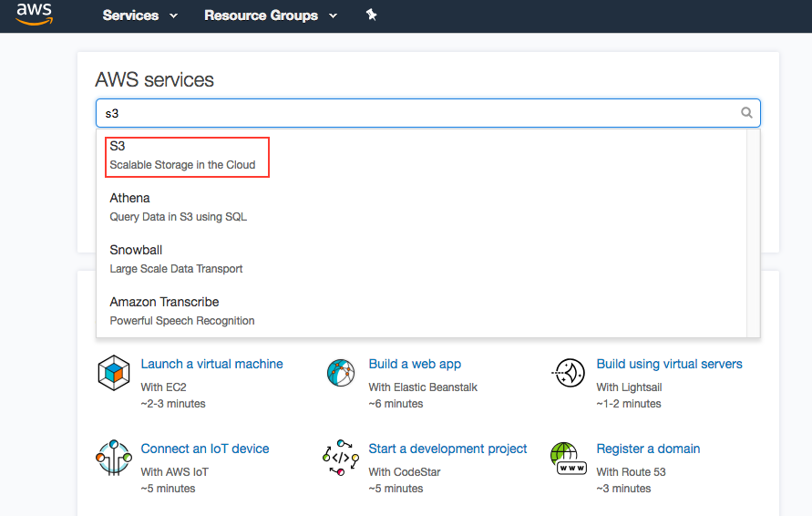Viewport: 812px width, 516px height.
Task: Click 'With CodeStar' text
Action: pyautogui.click(x=405, y=472)
